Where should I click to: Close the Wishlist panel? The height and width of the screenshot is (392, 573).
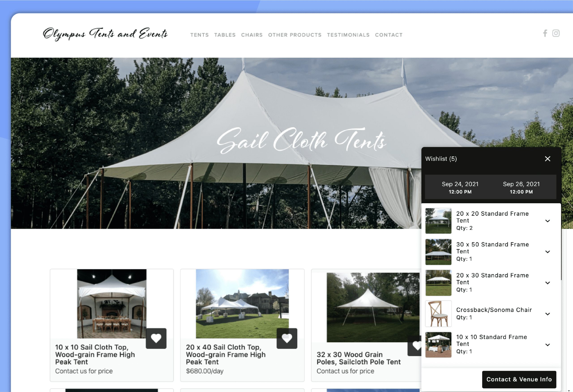click(548, 159)
